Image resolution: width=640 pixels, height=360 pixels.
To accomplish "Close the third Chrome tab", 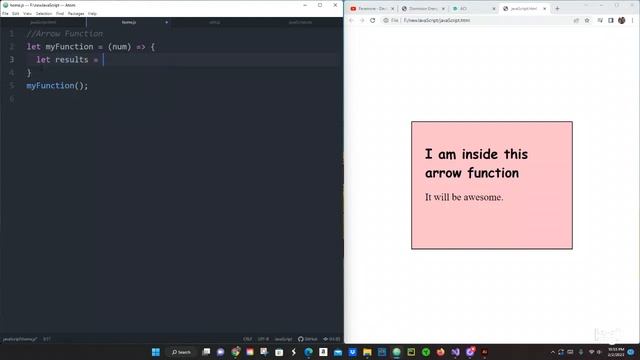I will 494,9.
